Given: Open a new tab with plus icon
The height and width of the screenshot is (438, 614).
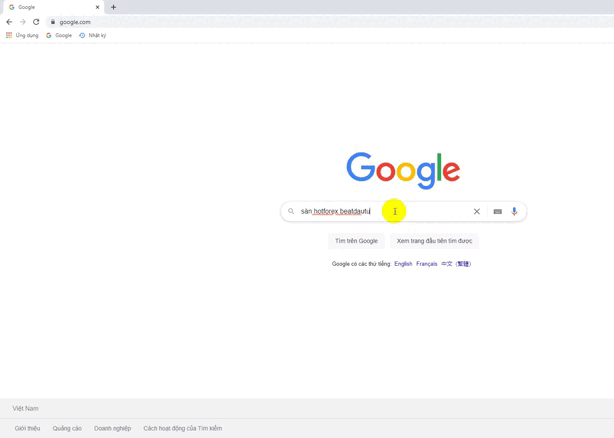Looking at the screenshot, I should click(113, 7).
